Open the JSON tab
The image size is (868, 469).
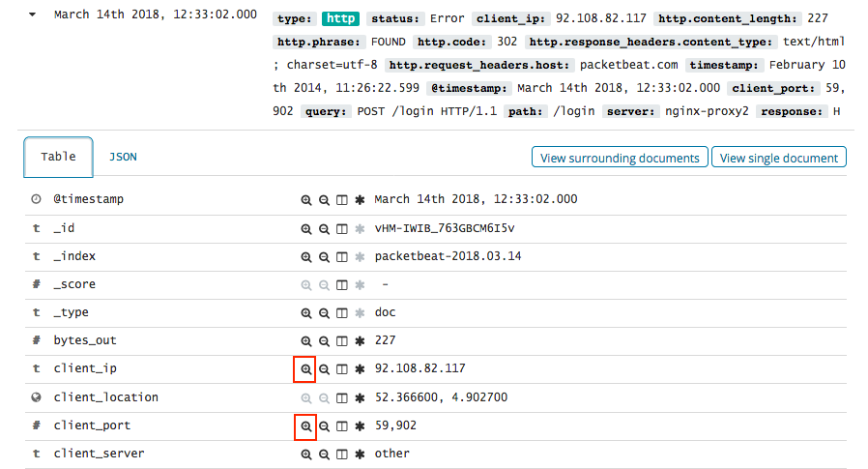[123, 157]
